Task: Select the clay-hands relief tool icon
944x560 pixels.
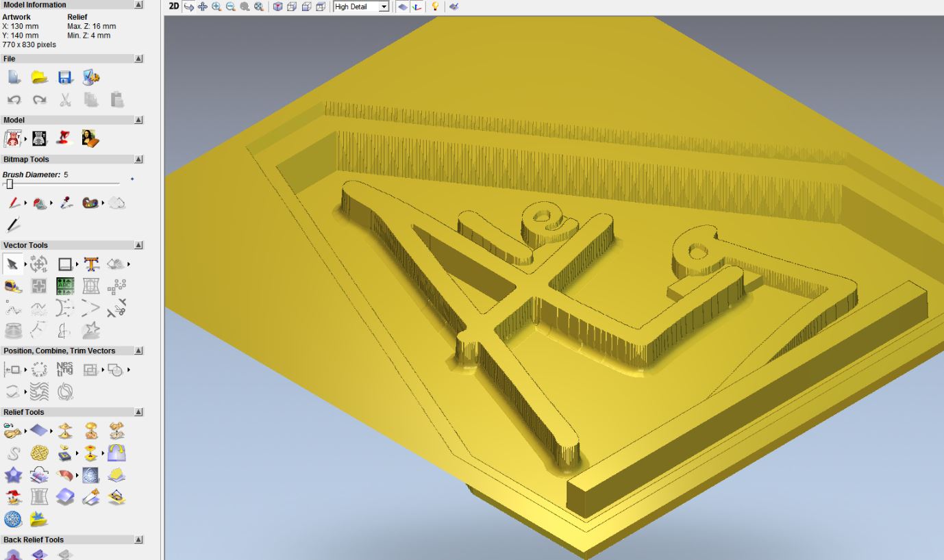Action: (x=117, y=431)
